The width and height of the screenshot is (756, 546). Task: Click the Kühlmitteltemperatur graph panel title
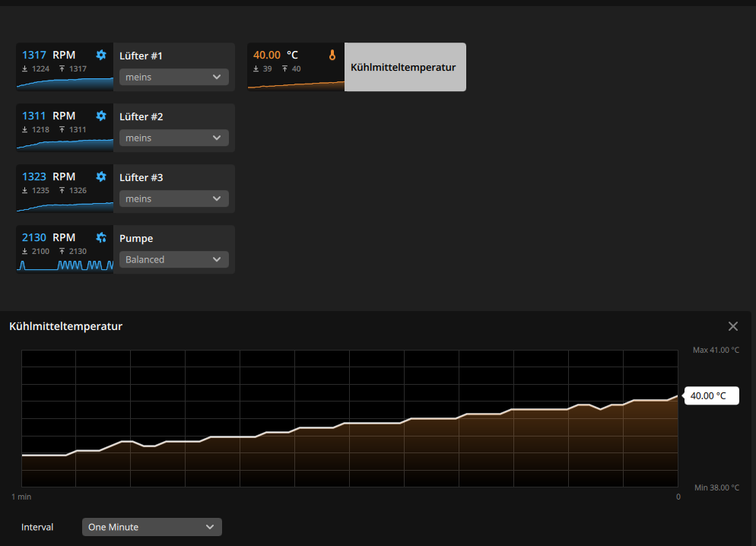point(65,326)
